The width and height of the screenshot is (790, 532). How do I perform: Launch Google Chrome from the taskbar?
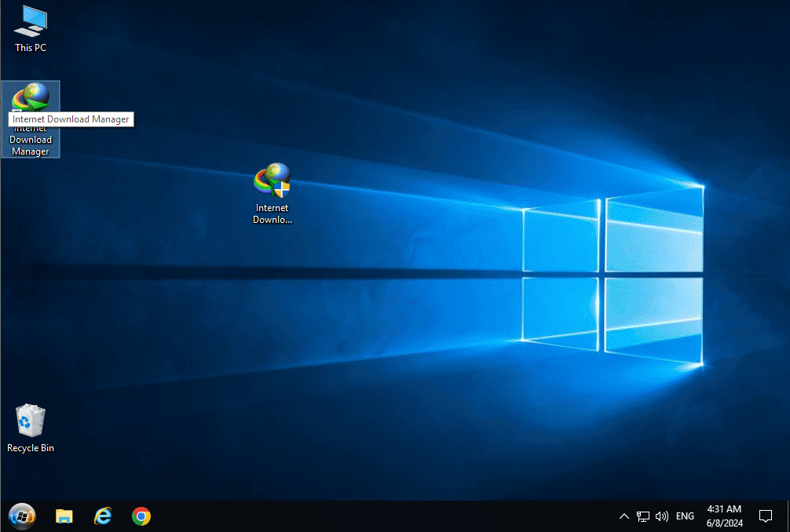[141, 516]
